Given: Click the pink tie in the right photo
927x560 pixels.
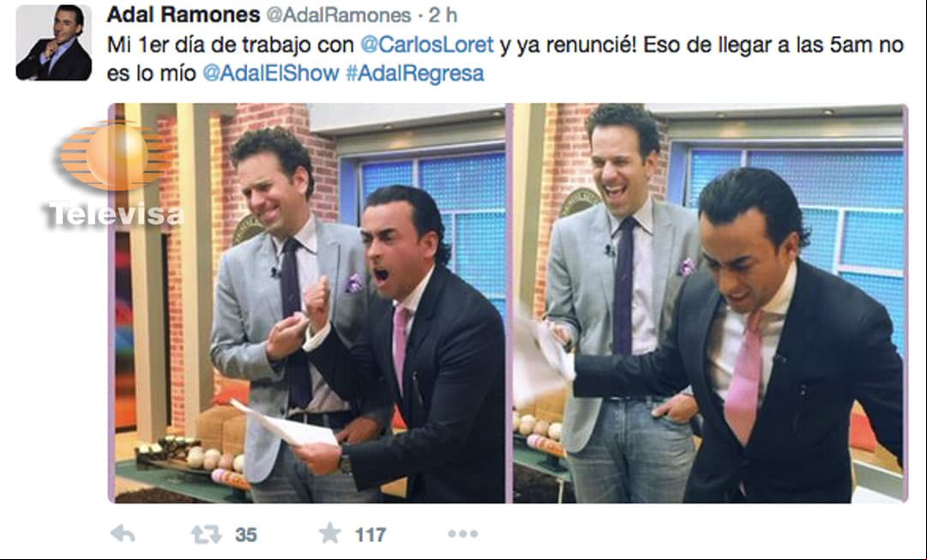Looking at the screenshot, I should click(743, 378).
